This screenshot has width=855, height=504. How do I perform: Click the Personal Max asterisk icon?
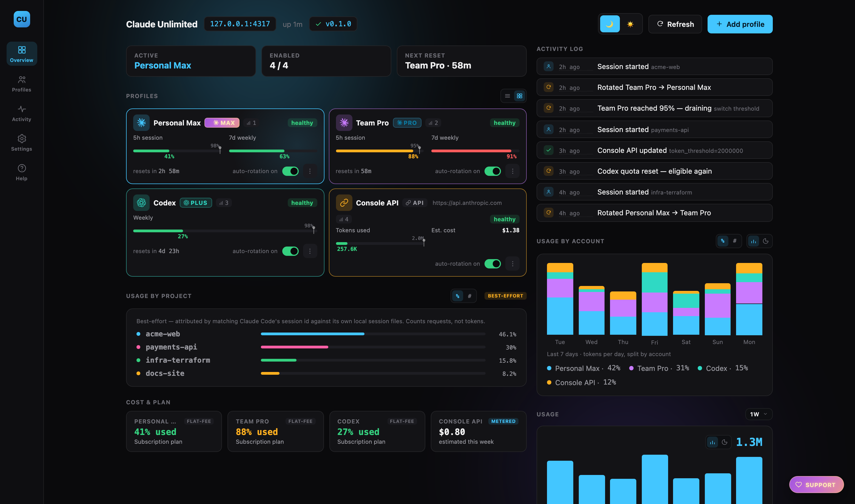[141, 123]
